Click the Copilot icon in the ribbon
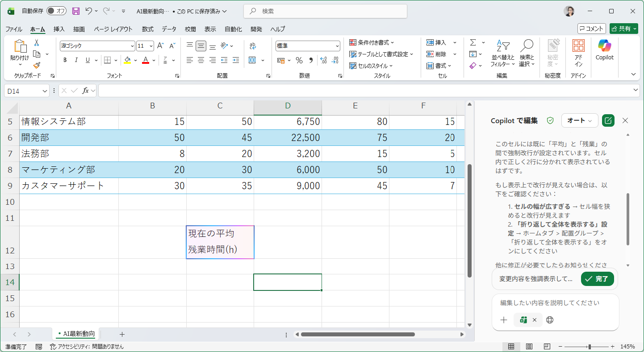Screen dimensions: 644x352 click(604, 49)
